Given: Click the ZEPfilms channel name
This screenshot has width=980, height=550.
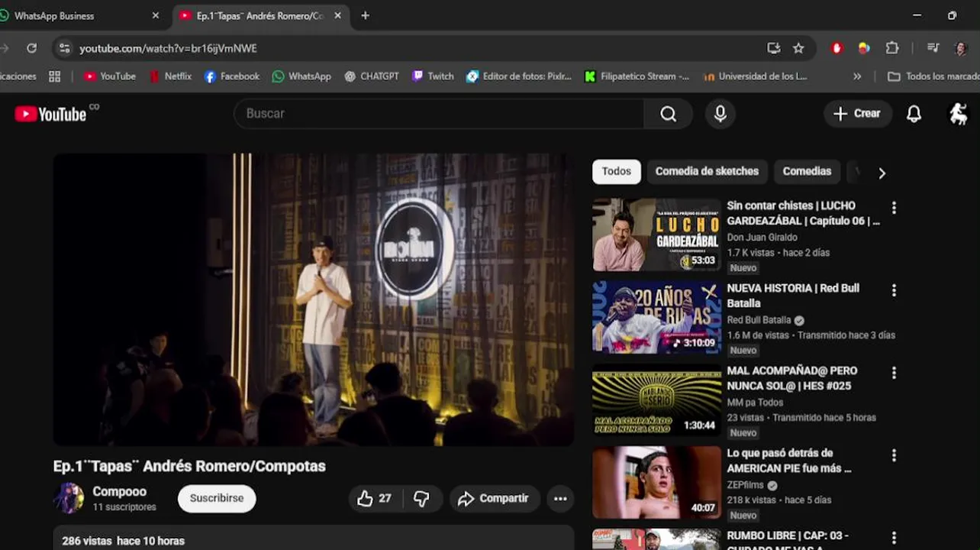Looking at the screenshot, I should (746, 485).
